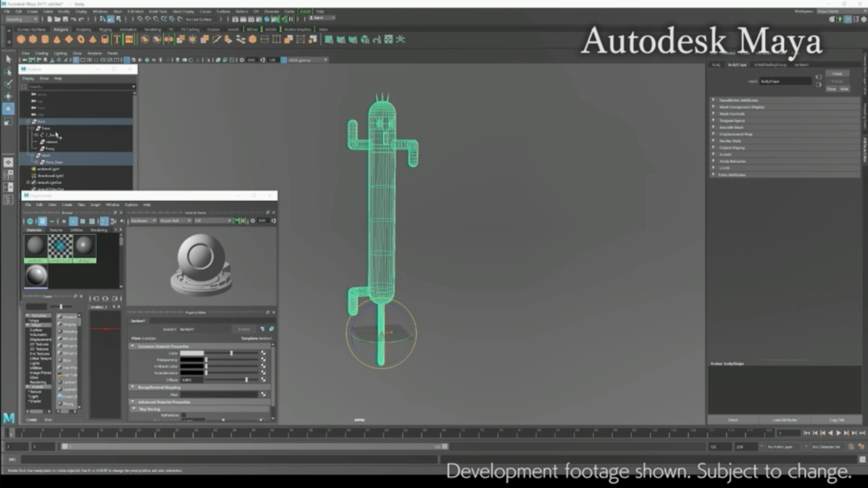This screenshot has width=868, height=488.
Task: Click the Color attribute's checker map button
Action: (x=263, y=353)
